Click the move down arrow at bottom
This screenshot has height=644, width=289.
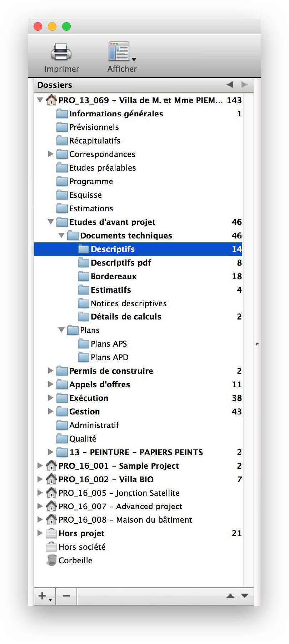245,595
